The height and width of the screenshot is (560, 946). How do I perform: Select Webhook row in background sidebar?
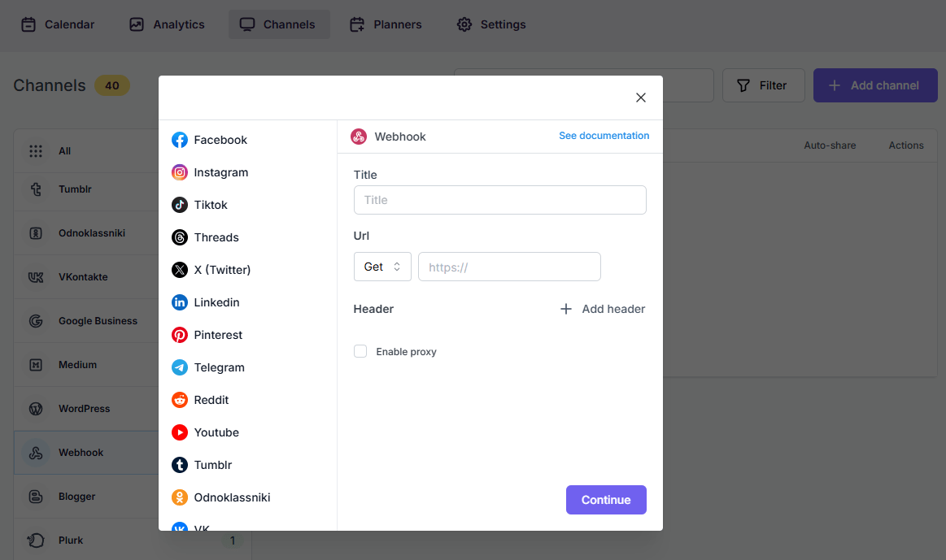[86, 453]
